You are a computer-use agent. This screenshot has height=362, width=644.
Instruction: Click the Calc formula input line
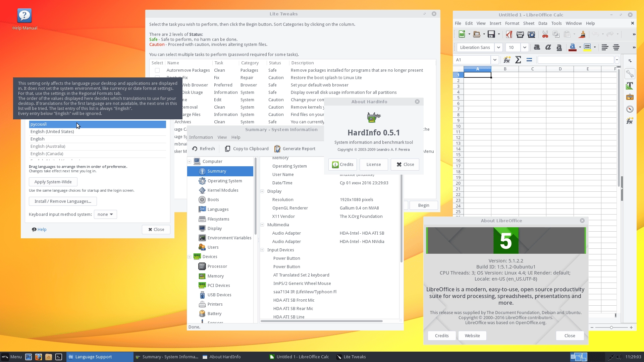click(576, 60)
